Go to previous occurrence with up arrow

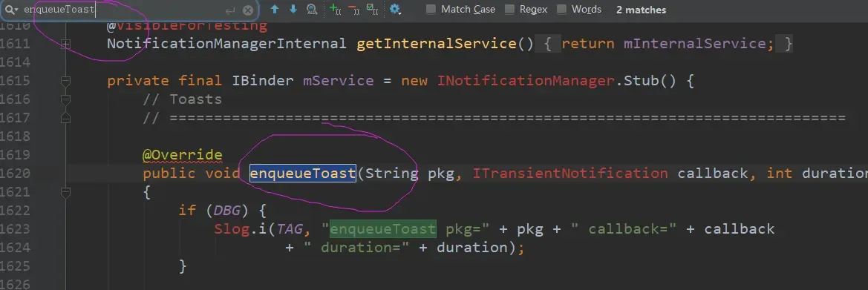[275, 10]
